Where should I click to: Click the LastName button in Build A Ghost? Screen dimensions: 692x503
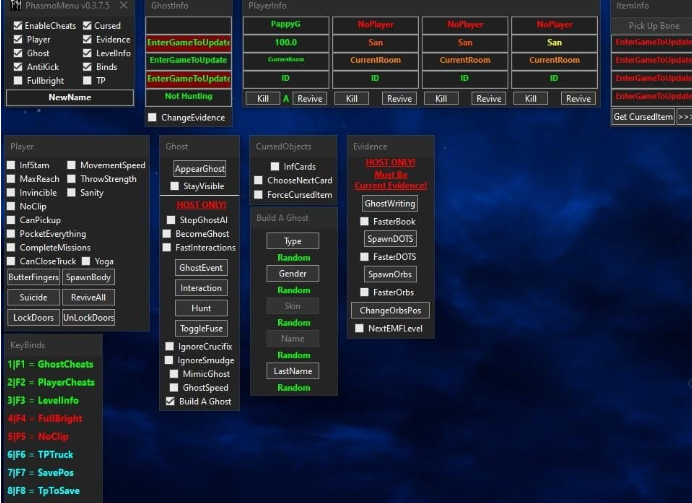(293, 371)
